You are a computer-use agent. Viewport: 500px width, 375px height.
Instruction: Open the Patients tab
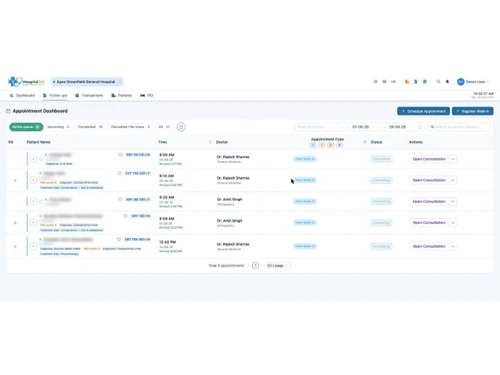pos(122,95)
